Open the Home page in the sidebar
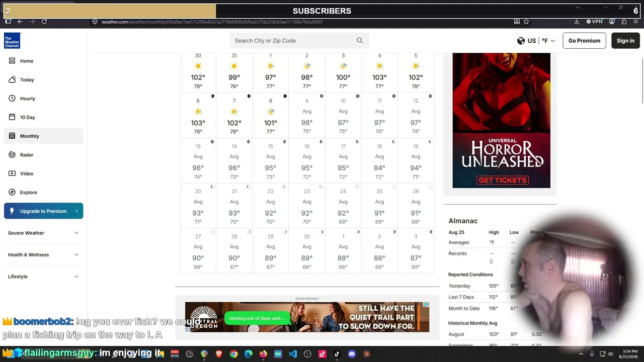Screen dimensions: 644x362 pos(43,61)
